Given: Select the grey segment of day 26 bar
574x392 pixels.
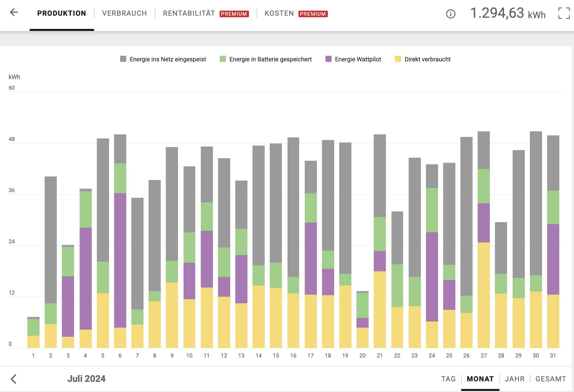Looking at the screenshot, I should click(467, 216).
